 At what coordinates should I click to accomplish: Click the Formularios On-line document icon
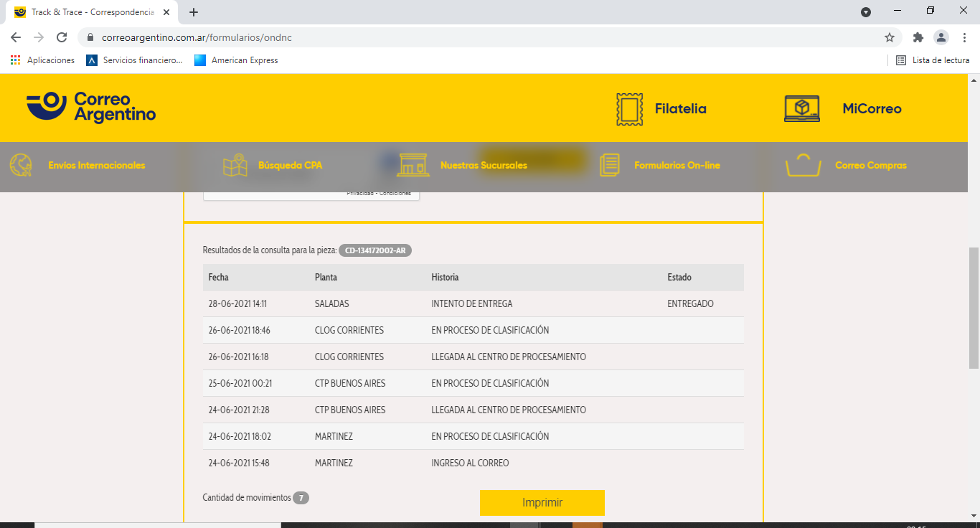pos(609,165)
